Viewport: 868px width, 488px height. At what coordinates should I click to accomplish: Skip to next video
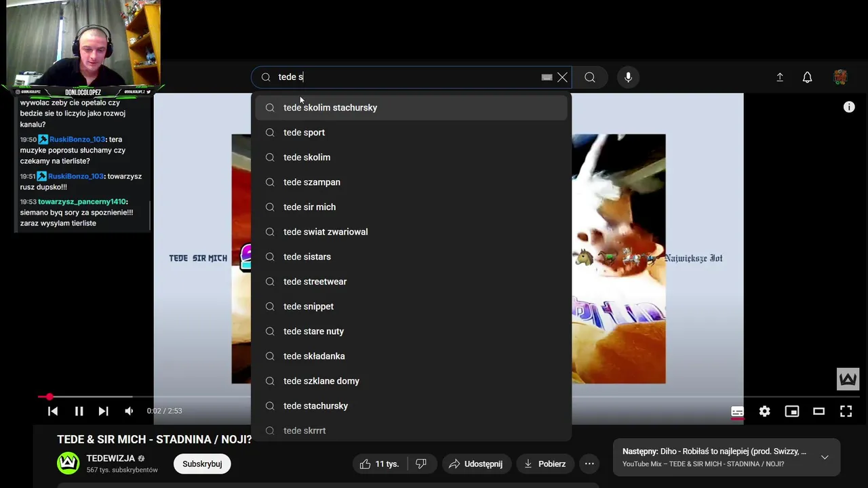[103, 411]
